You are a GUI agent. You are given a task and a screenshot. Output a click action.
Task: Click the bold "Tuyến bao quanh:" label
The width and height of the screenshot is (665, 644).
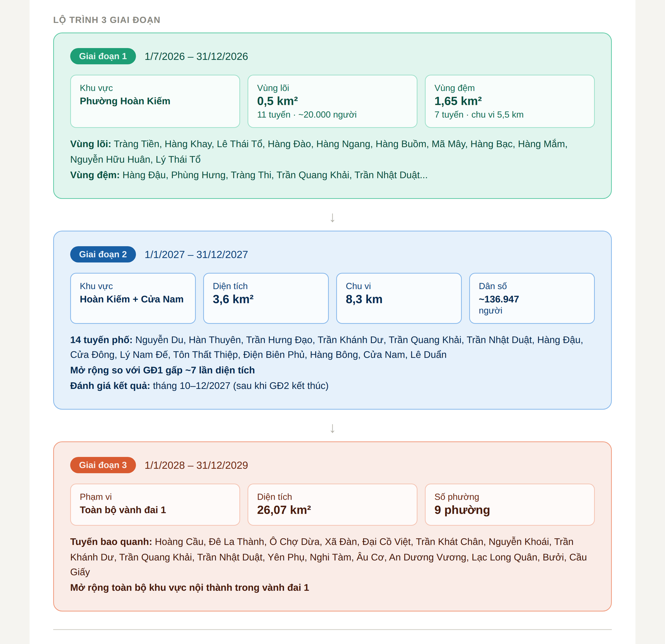[x=111, y=542]
